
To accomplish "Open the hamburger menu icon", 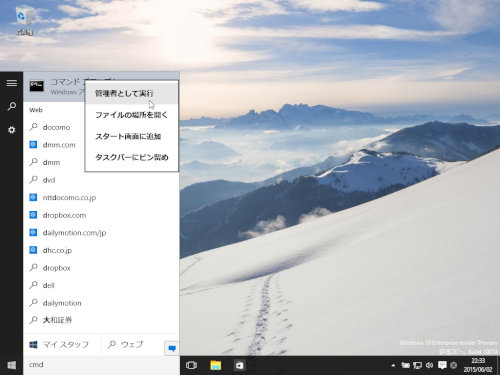I will 12,83.
